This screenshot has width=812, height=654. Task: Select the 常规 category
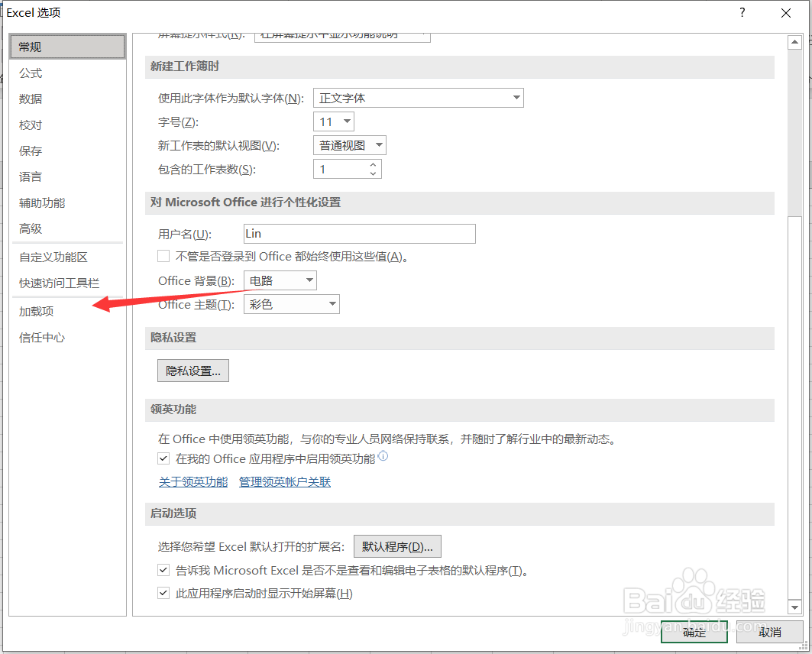(x=67, y=47)
